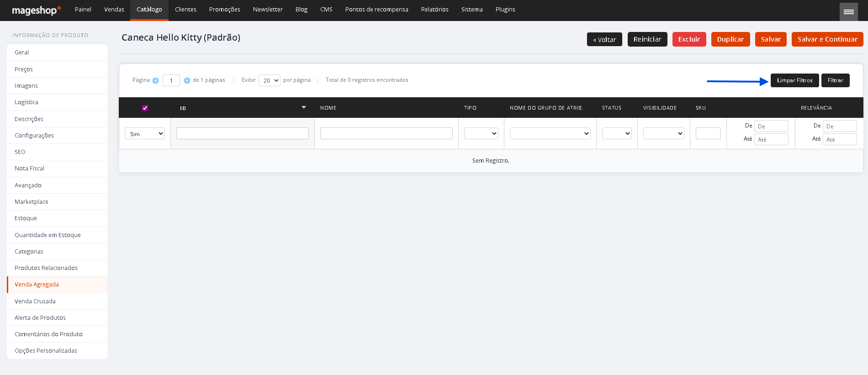Viewport: 868px width, 375px height.
Task: Click the page number input field
Action: point(171,80)
